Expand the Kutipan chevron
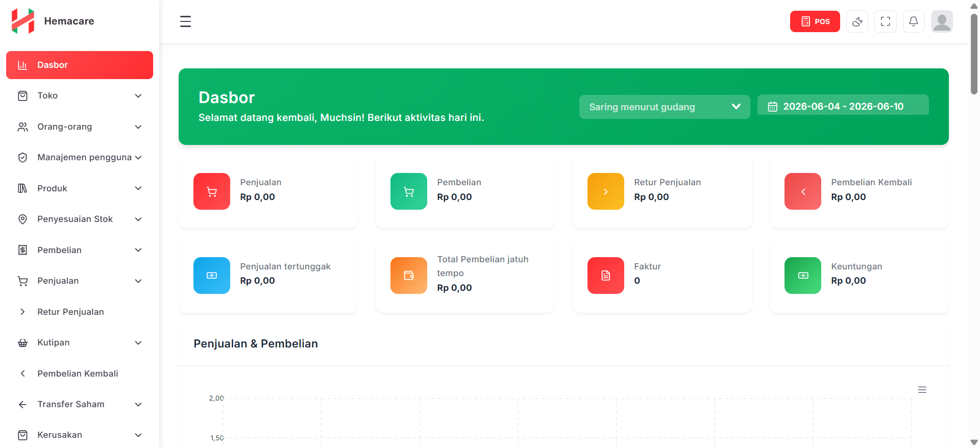Viewport: 980px width, 448px height. point(138,343)
